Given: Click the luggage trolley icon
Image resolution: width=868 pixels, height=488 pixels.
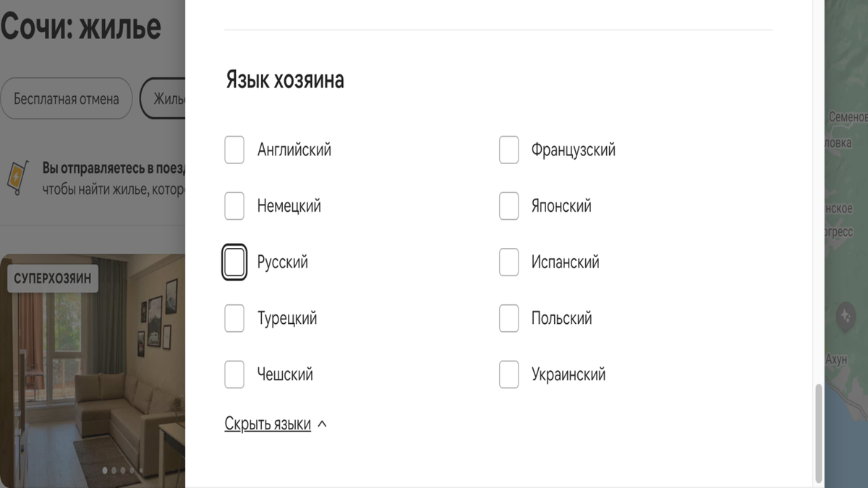Looking at the screenshot, I should 17,178.
